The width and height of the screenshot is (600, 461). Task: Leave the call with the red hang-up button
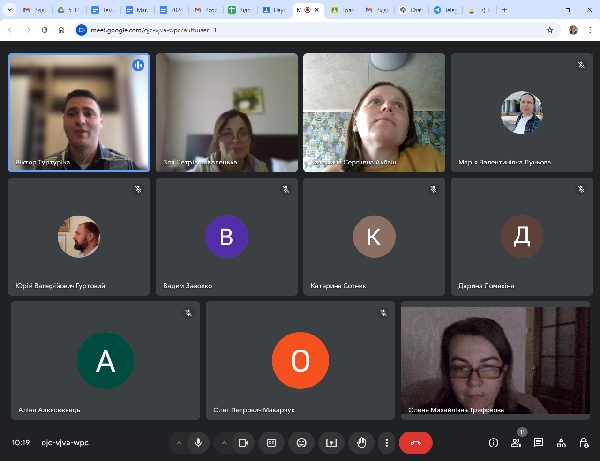point(415,442)
